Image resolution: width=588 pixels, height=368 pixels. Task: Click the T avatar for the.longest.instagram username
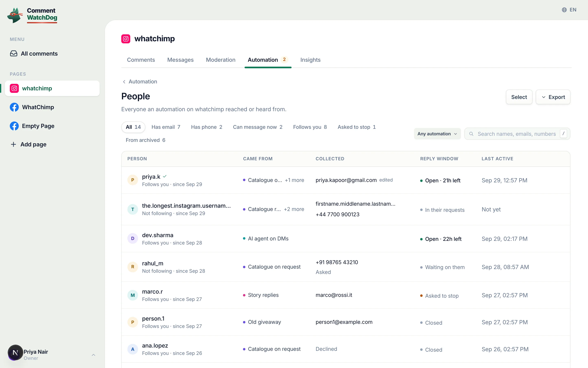133,209
